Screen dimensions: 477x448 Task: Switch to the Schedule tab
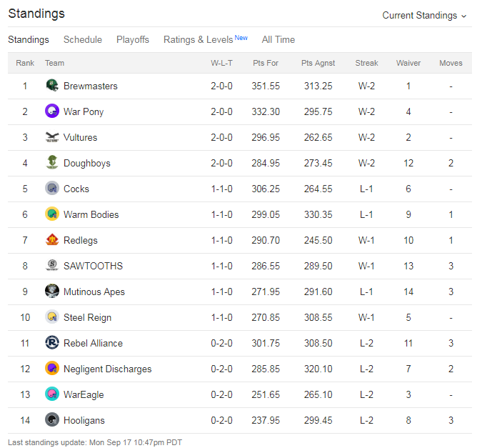(83, 39)
